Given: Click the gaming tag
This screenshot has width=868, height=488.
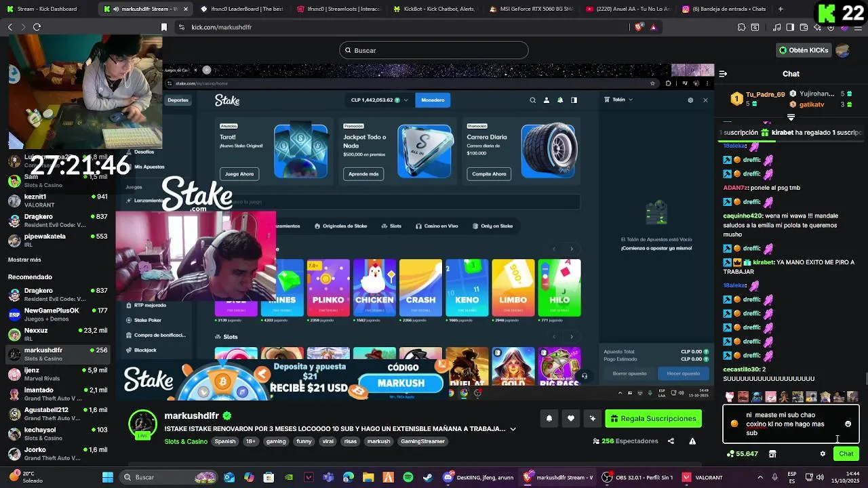Looking at the screenshot, I should pos(276,441).
